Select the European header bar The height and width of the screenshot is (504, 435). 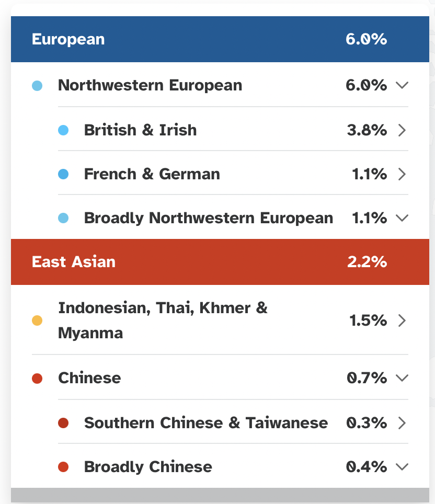click(x=220, y=39)
